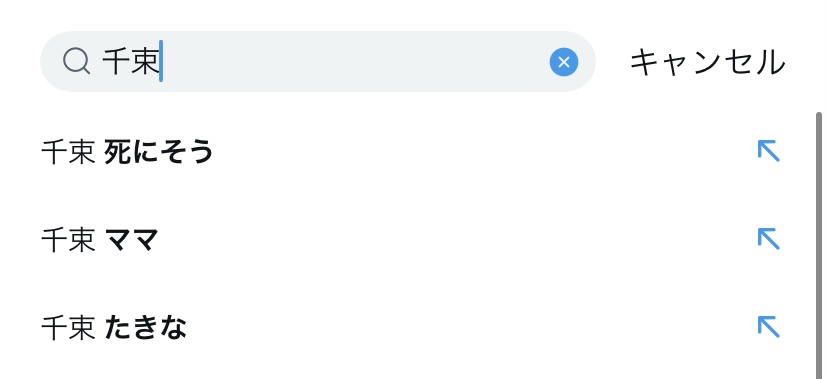Open the 千束 たきな search suggestion
Viewport: 827px width, 379px height.
(411, 328)
